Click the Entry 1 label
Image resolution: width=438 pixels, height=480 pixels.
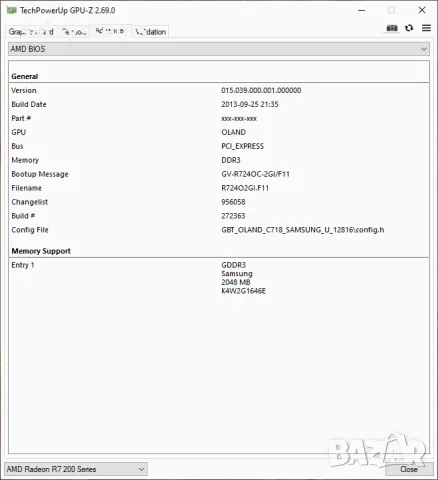pyautogui.click(x=23, y=265)
